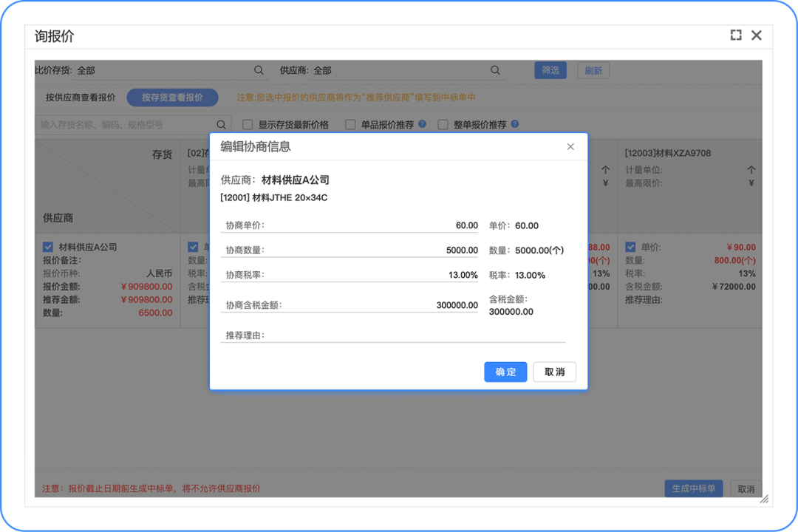
Task: Click help icon next to 整单报价推荐
Action: (x=515, y=124)
